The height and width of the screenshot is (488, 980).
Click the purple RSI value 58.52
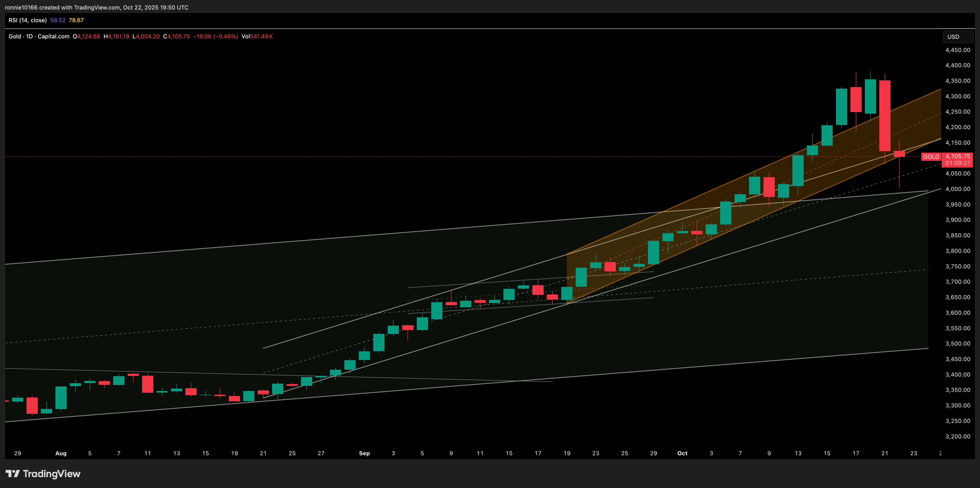coord(58,20)
